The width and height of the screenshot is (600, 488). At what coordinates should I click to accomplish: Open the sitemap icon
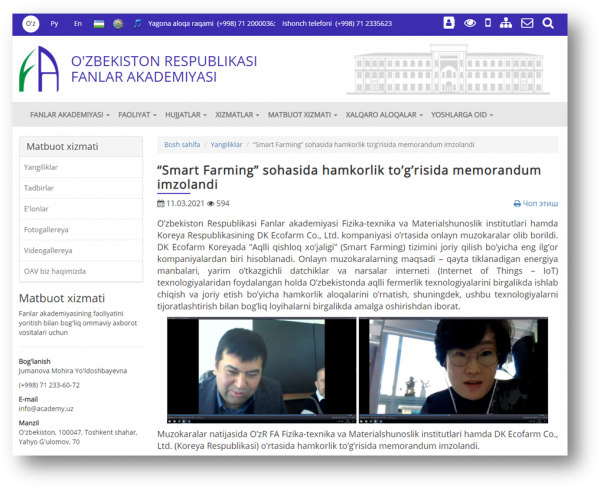(x=506, y=23)
